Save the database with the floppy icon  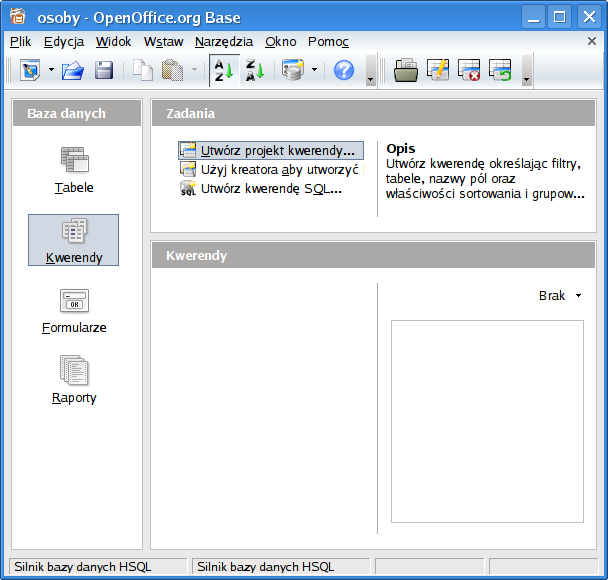tap(104, 70)
